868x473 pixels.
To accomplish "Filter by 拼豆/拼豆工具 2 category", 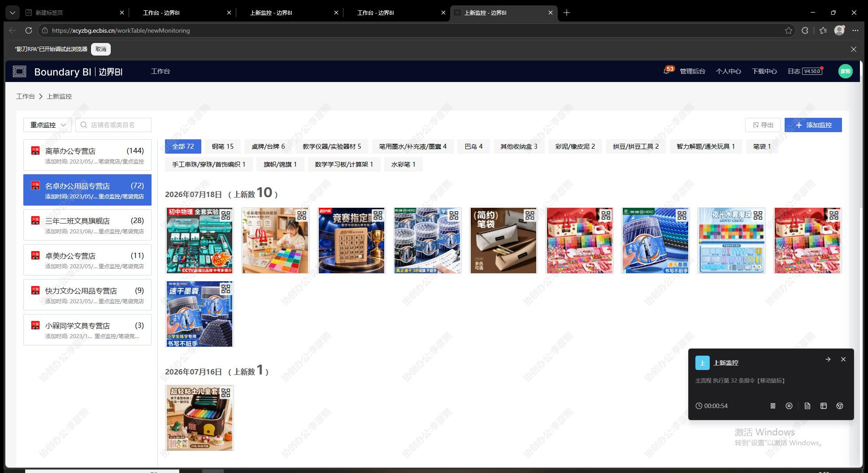I will 636,146.
